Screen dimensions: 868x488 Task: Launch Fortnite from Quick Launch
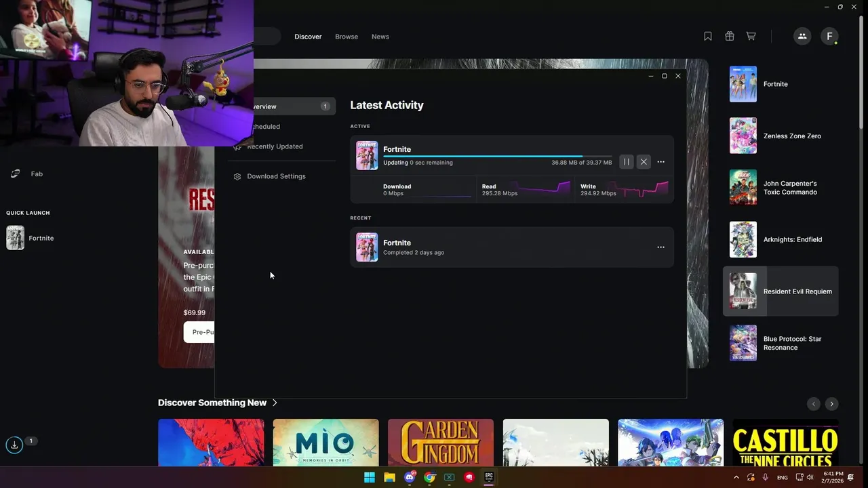point(30,238)
